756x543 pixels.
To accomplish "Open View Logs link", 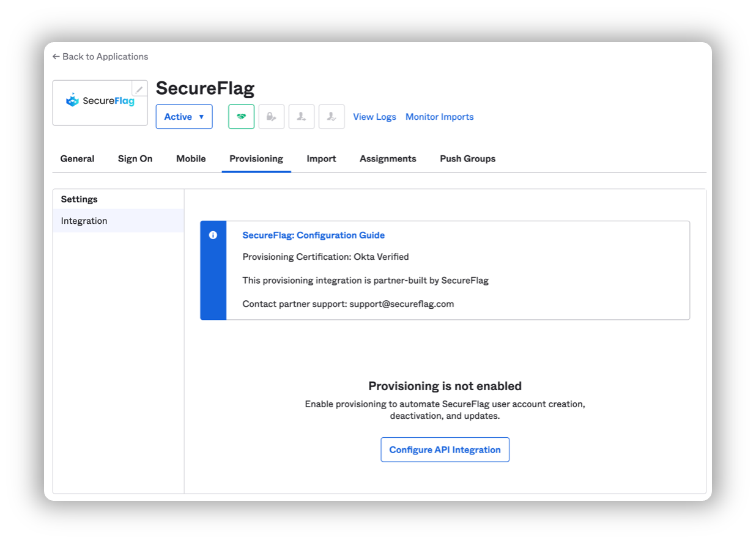I will coord(374,117).
